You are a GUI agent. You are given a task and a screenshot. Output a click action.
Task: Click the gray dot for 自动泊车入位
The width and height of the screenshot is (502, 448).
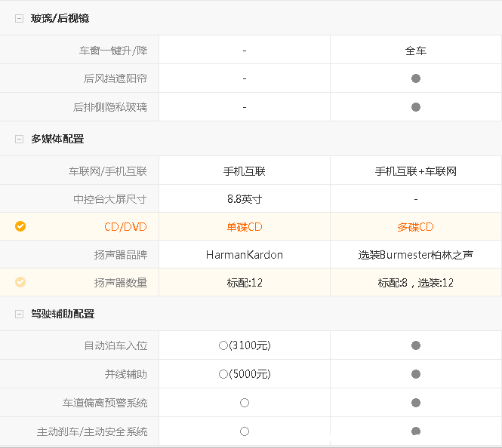[416, 345]
